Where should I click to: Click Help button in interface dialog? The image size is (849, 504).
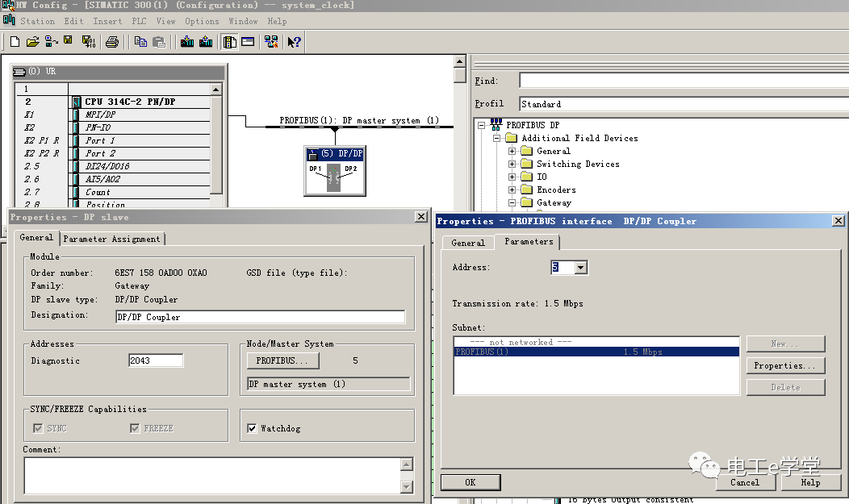coord(810,482)
